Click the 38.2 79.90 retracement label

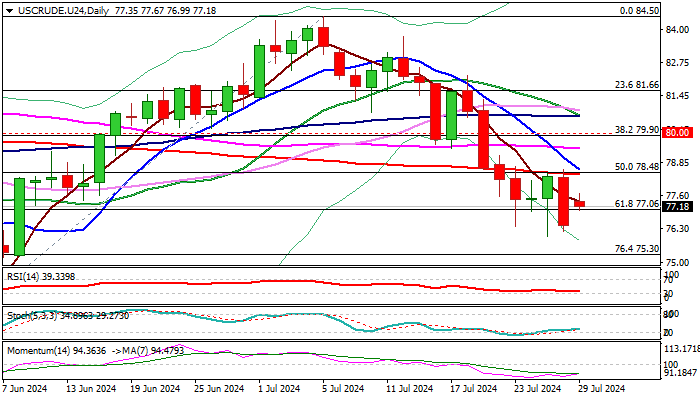pyautogui.click(x=635, y=129)
